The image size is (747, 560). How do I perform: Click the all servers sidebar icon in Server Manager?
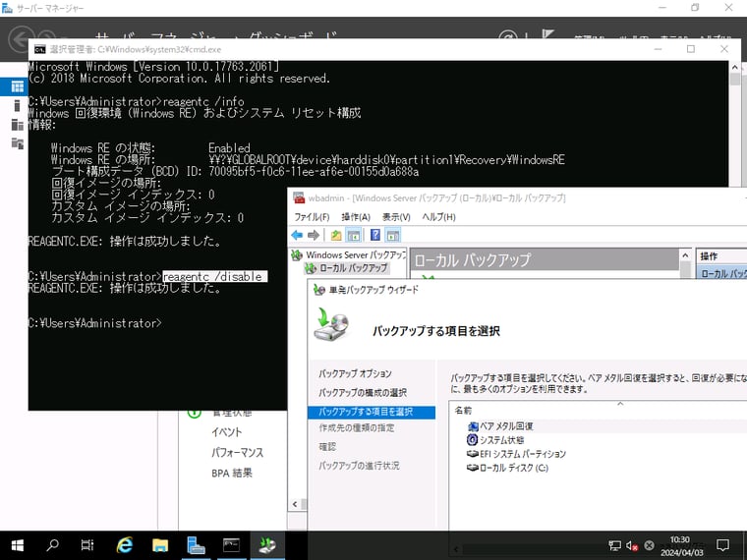(x=17, y=125)
